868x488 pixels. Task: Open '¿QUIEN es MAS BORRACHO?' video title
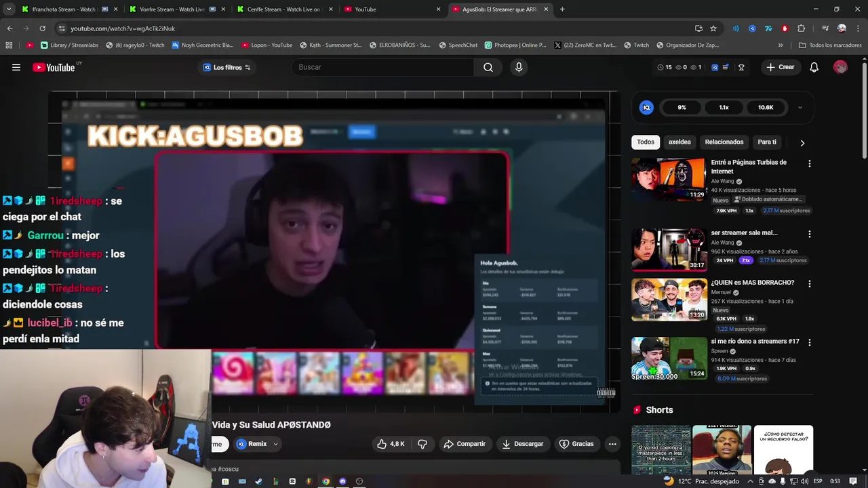(752, 283)
